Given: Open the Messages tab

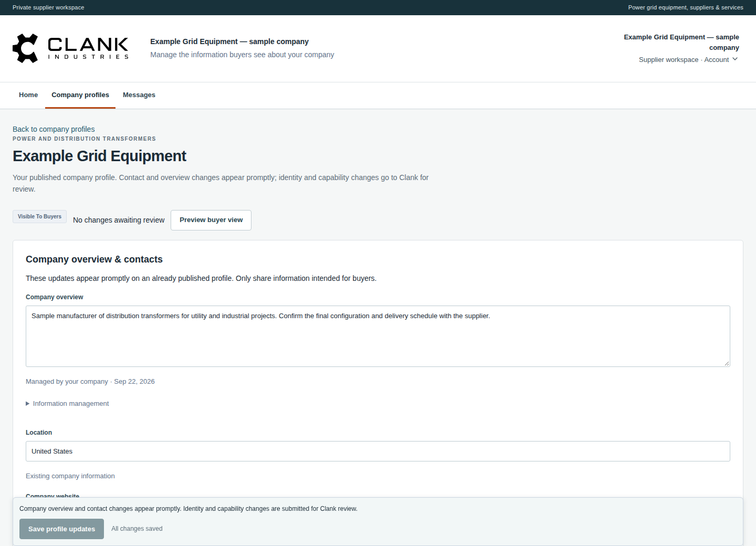Looking at the screenshot, I should click(139, 95).
